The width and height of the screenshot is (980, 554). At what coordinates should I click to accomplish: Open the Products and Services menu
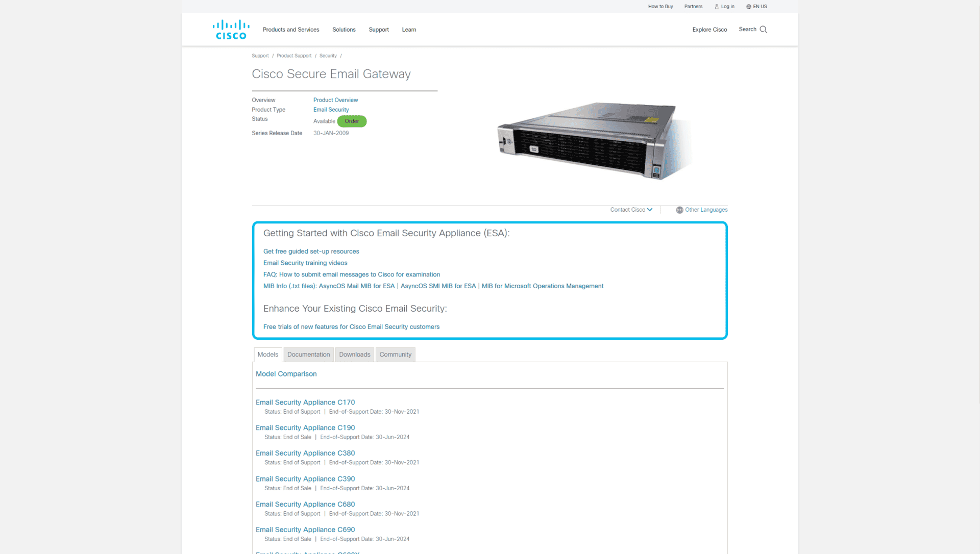pos(291,30)
